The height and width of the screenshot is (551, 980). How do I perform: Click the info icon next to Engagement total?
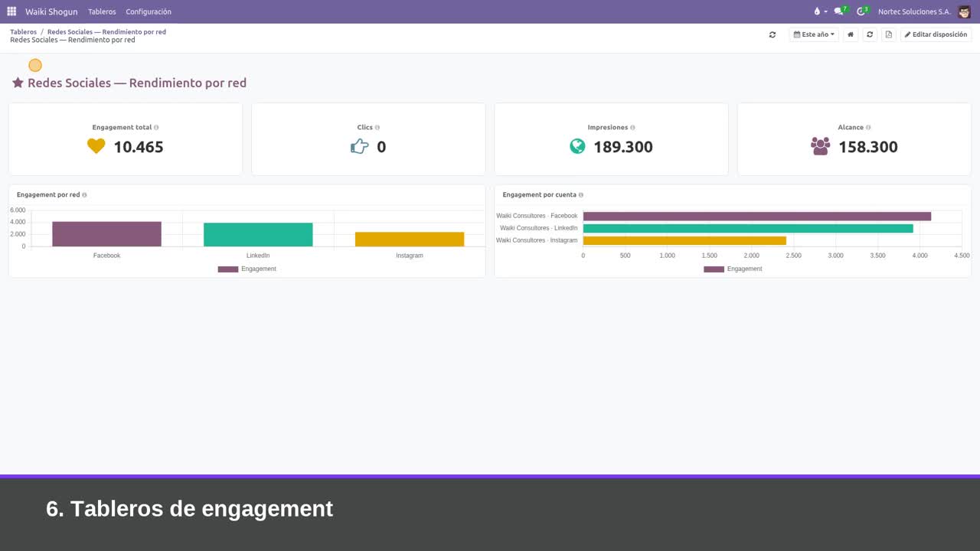(x=156, y=128)
